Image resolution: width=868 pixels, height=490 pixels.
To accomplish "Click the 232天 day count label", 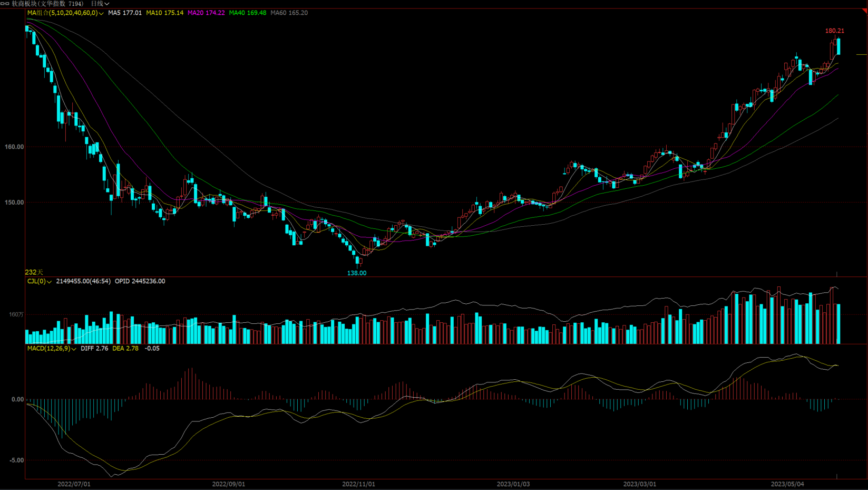I will tap(34, 272).
